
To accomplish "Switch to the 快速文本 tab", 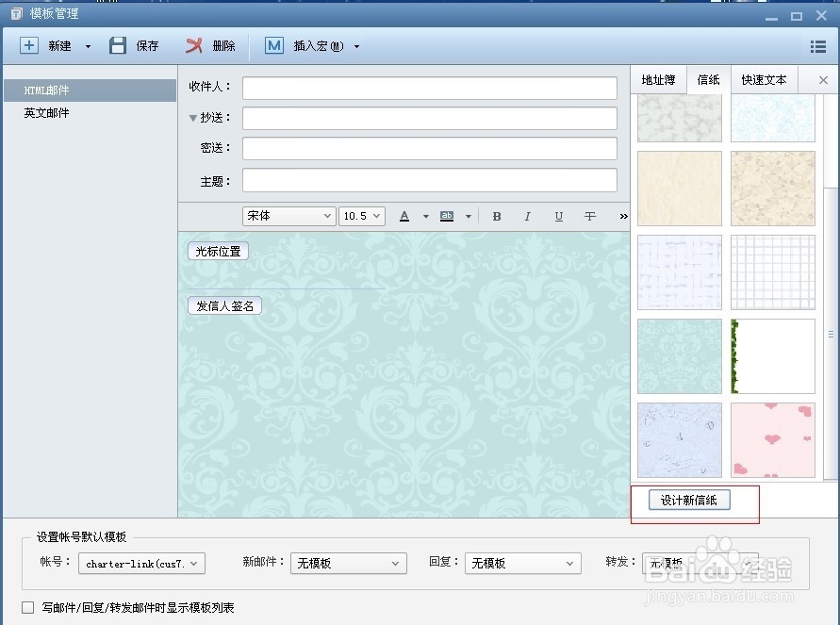I will (x=764, y=80).
